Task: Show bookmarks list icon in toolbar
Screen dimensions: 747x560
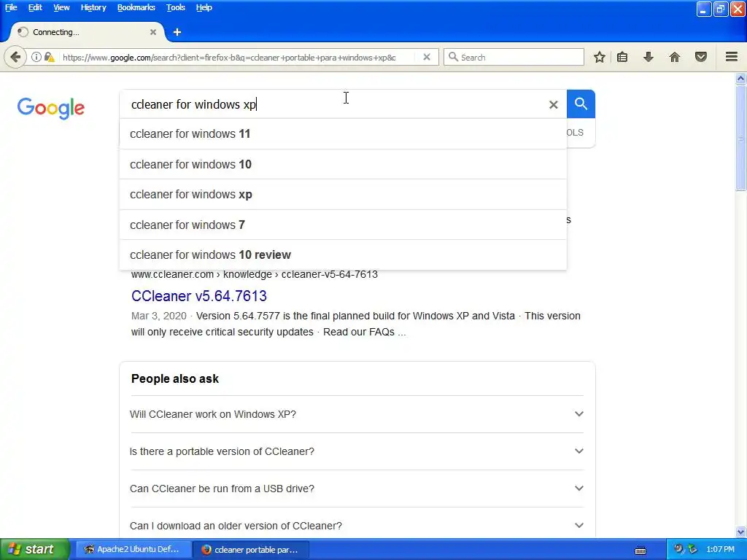Action: (622, 57)
